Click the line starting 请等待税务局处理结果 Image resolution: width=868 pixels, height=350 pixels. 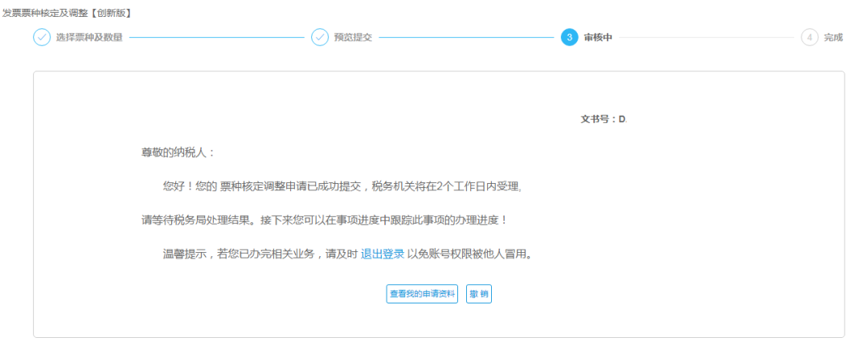325,220
